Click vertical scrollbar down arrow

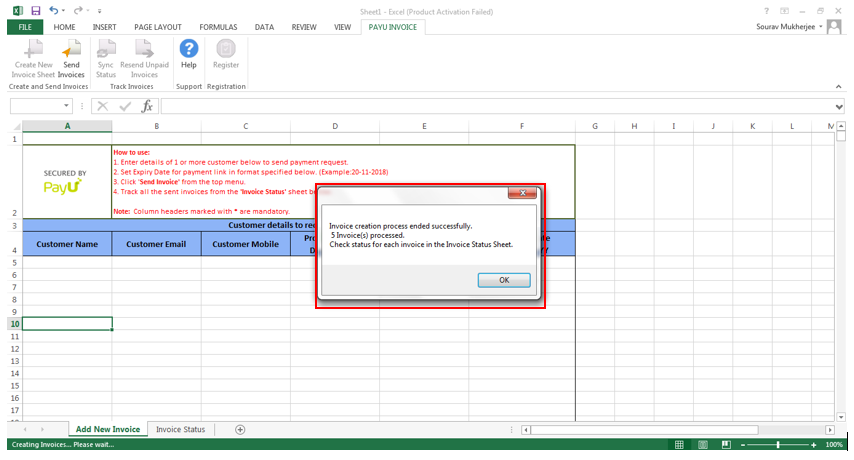tap(841, 417)
